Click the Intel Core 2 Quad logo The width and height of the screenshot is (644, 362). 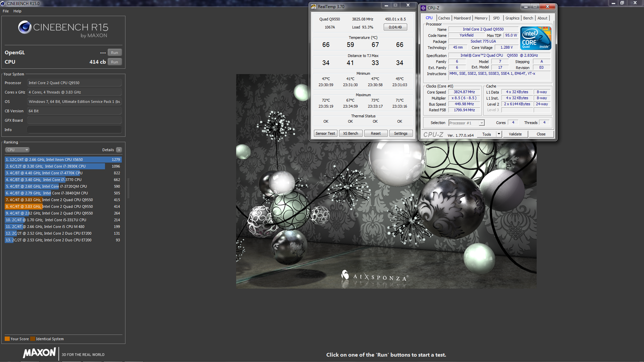pos(536,38)
